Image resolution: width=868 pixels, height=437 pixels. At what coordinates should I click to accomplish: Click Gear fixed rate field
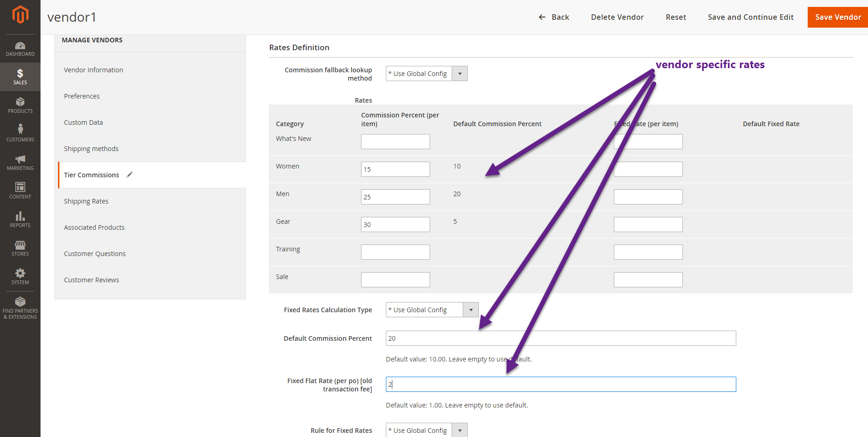648,224
